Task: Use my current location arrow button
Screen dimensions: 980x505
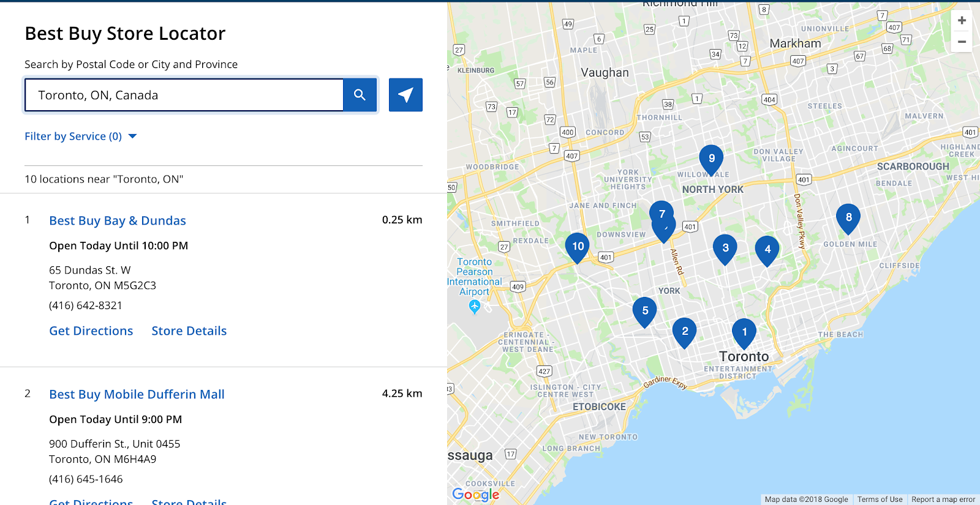Action: (405, 95)
